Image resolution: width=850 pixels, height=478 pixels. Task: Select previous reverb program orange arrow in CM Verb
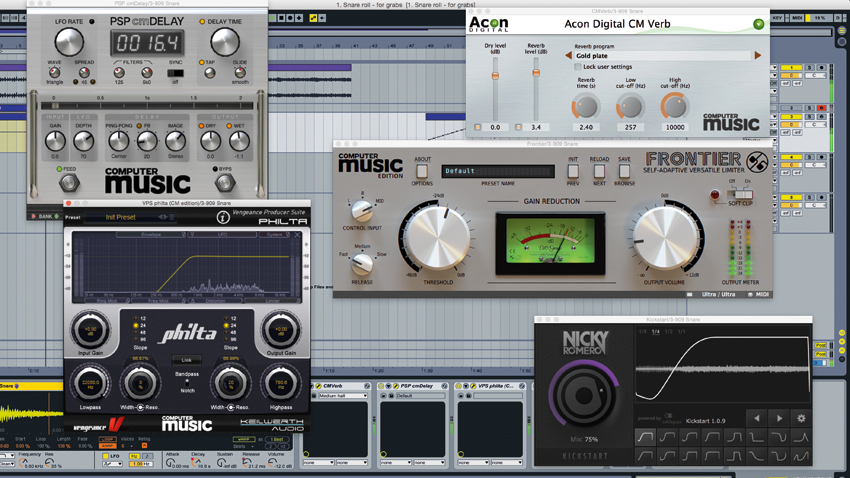(x=568, y=55)
